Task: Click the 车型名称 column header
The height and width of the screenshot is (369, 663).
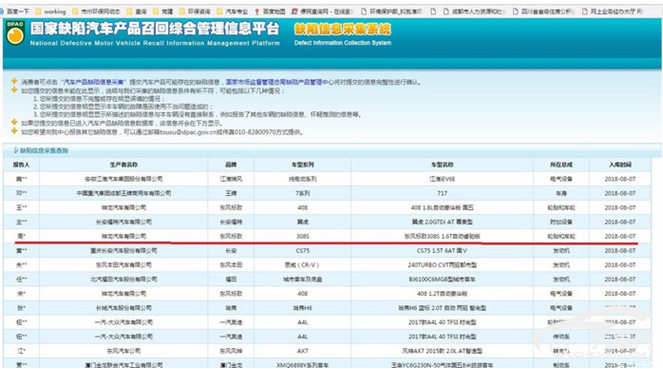Action: (442, 164)
